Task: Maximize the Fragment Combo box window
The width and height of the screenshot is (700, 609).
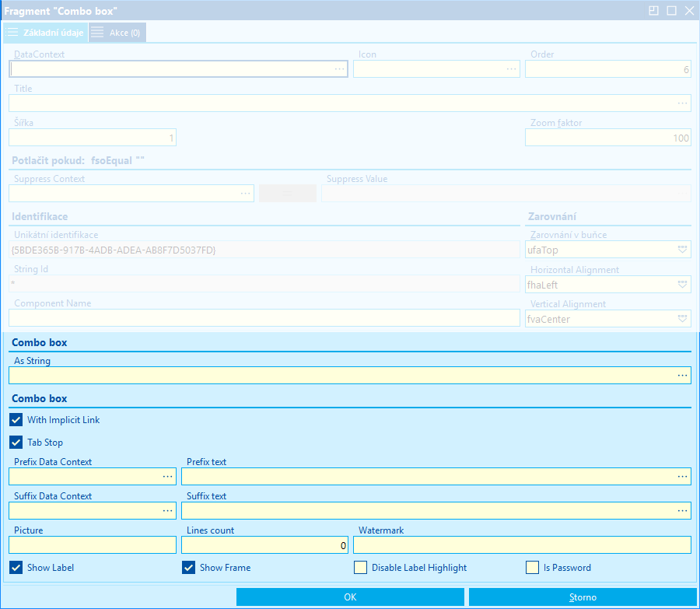Action: 671,11
